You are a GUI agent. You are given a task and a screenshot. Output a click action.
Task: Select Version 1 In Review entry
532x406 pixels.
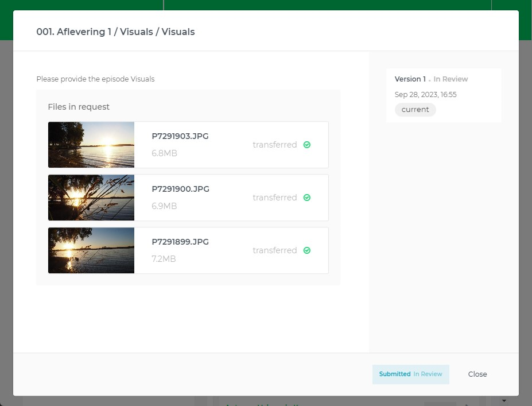[444, 95]
